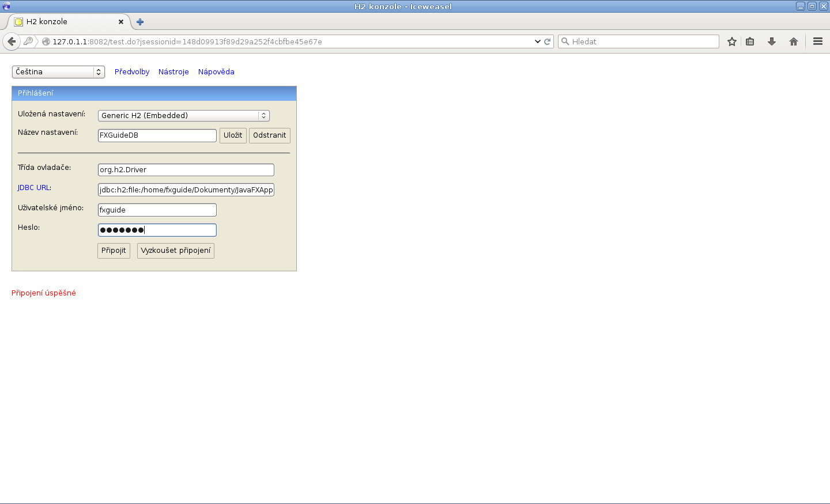The image size is (830, 504).
Task: Click the Uložit button
Action: (x=233, y=135)
